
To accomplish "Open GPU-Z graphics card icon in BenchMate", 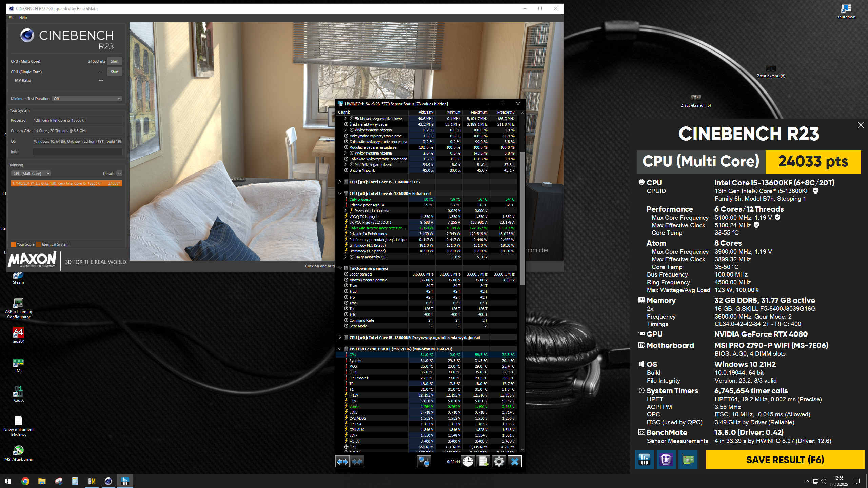I will pyautogui.click(x=688, y=460).
